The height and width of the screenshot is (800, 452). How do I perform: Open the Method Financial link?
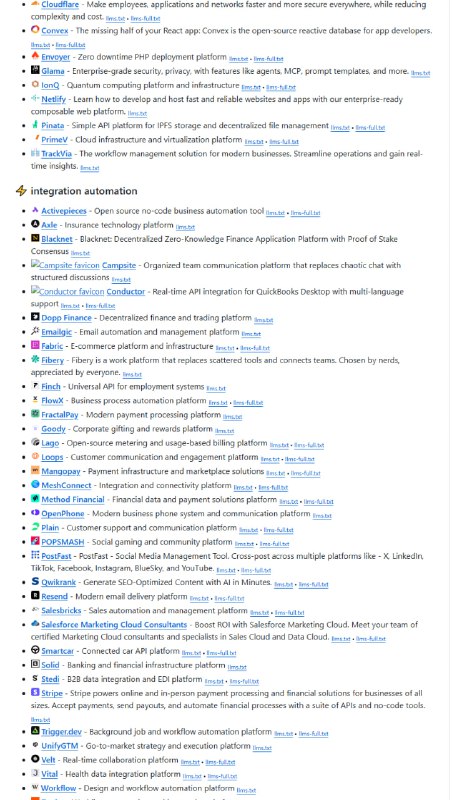tap(72, 499)
